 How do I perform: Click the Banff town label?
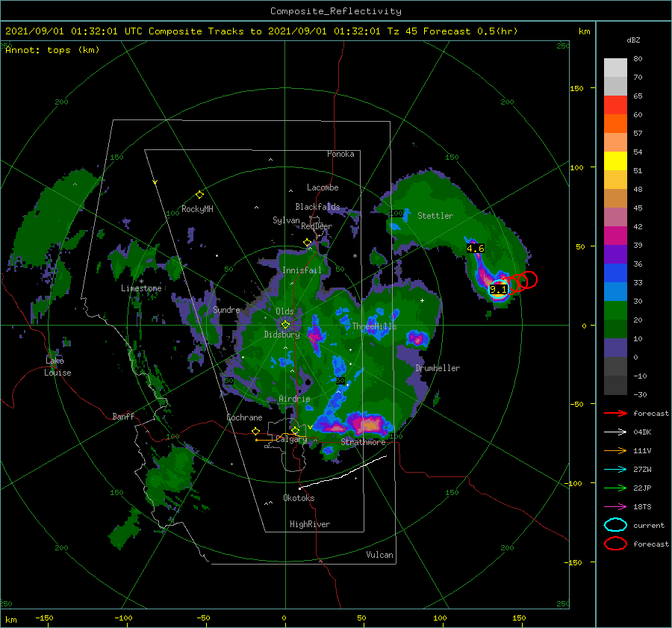click(x=123, y=416)
